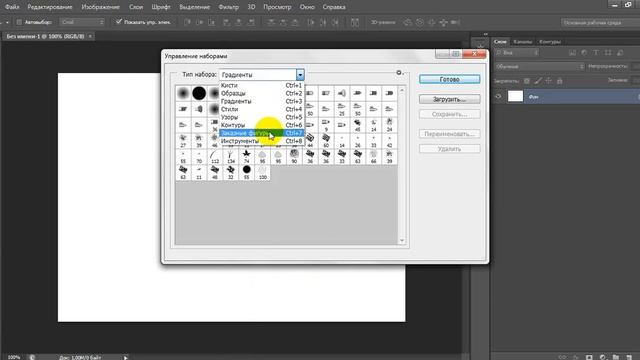Click the 3D roll icon in options bar
Image resolution: width=640 pixels, height=360 pixels.
420,22
